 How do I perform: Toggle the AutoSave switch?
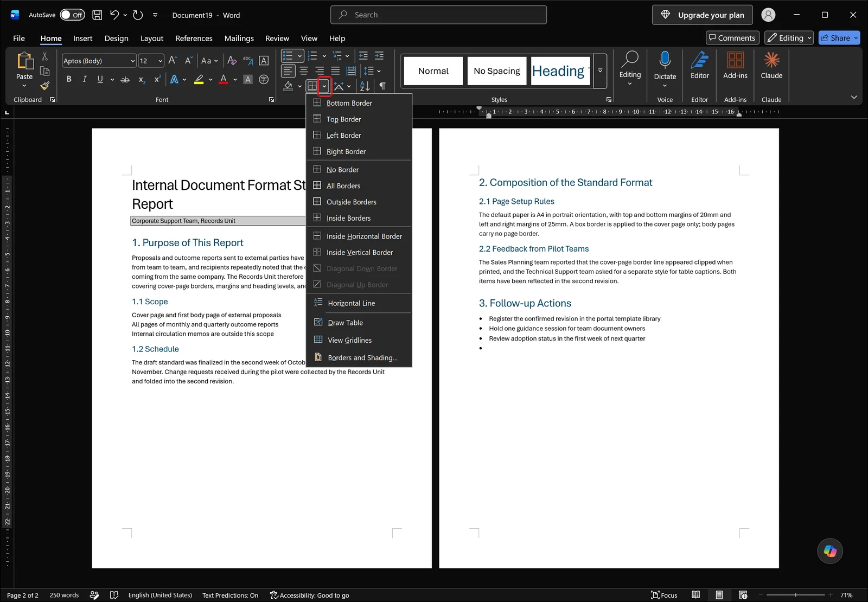(72, 15)
